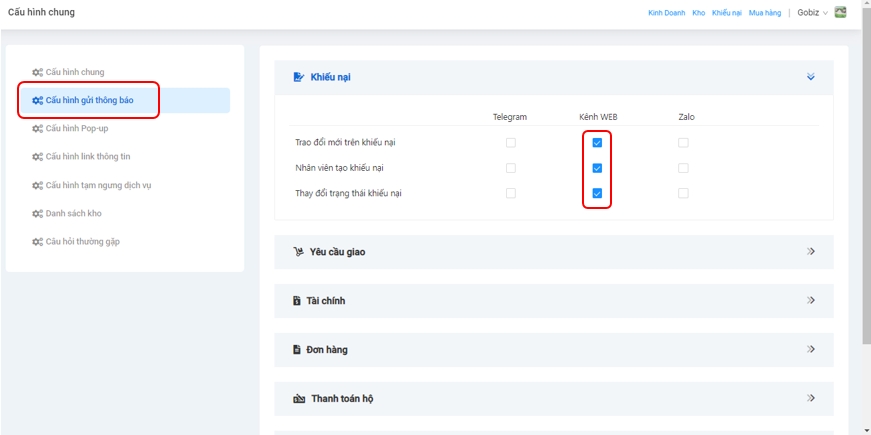Click the Tài chính document icon
871x435 pixels.
point(297,301)
